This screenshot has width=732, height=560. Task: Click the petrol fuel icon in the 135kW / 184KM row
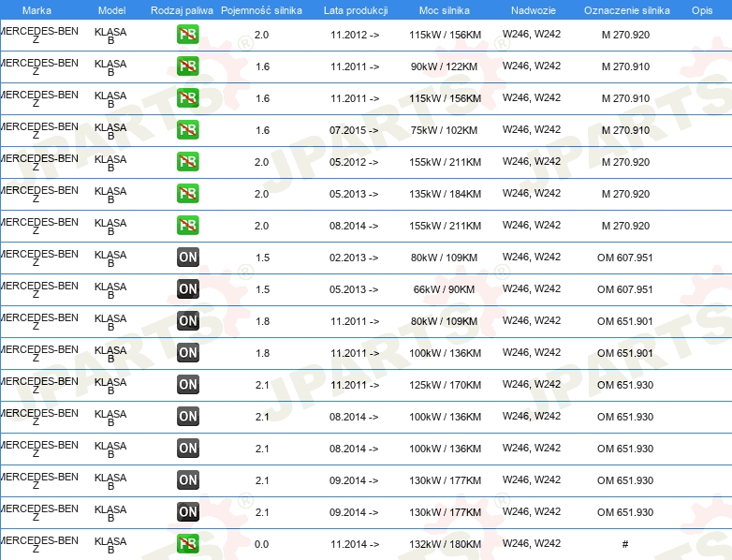pos(187,193)
